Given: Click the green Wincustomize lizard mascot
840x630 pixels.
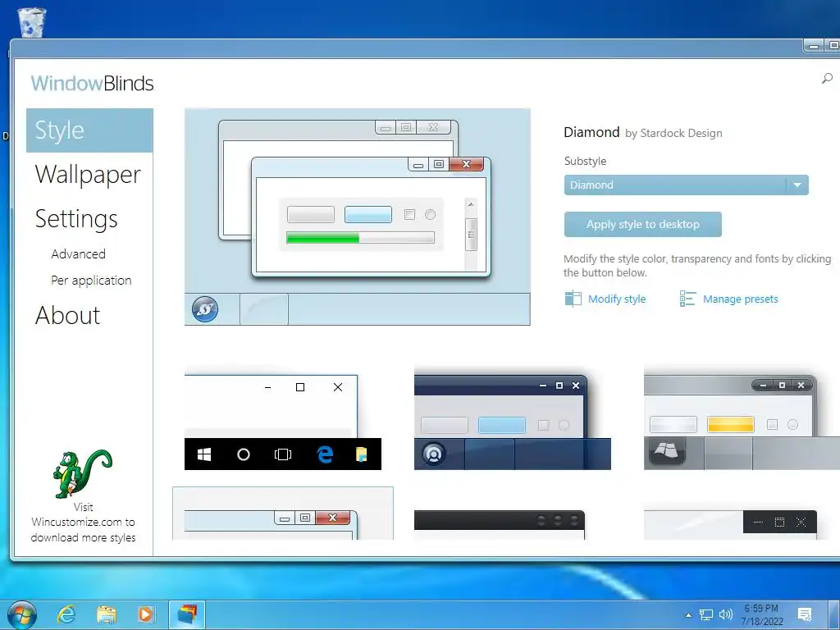Looking at the screenshot, I should click(83, 474).
